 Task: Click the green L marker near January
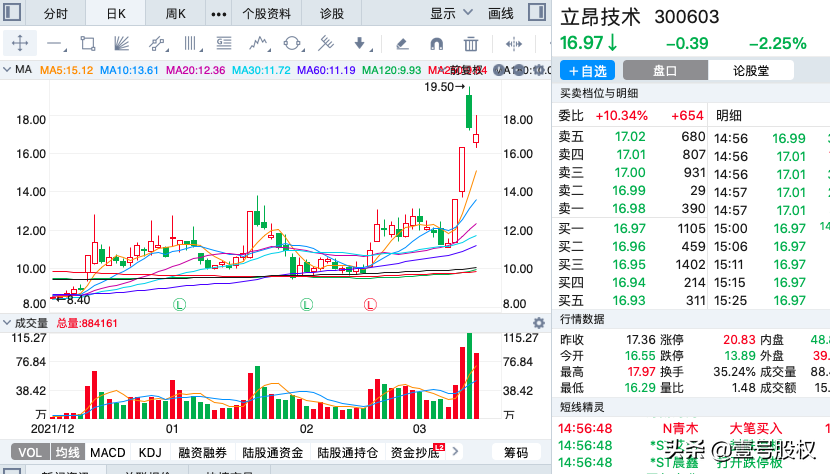179,305
